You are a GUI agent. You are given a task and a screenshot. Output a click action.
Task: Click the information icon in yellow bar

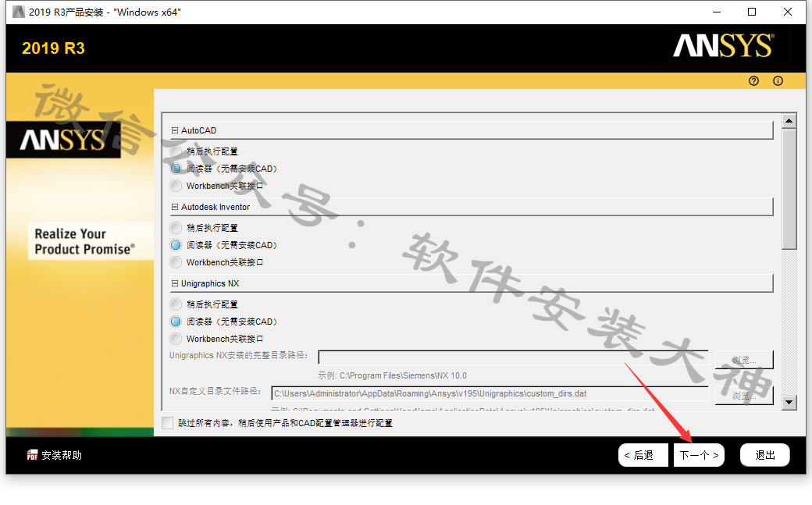point(778,81)
